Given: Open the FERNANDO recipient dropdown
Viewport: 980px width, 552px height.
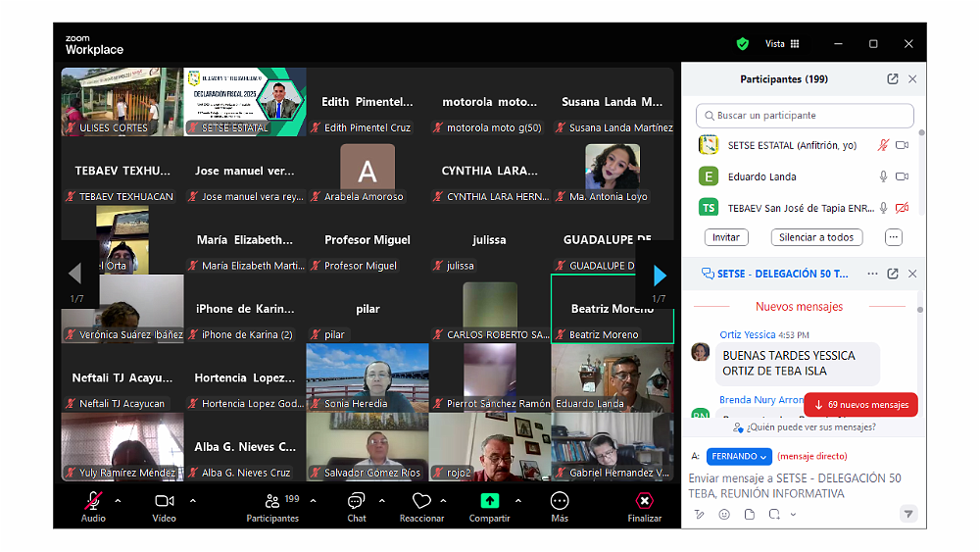Looking at the screenshot, I should click(739, 456).
